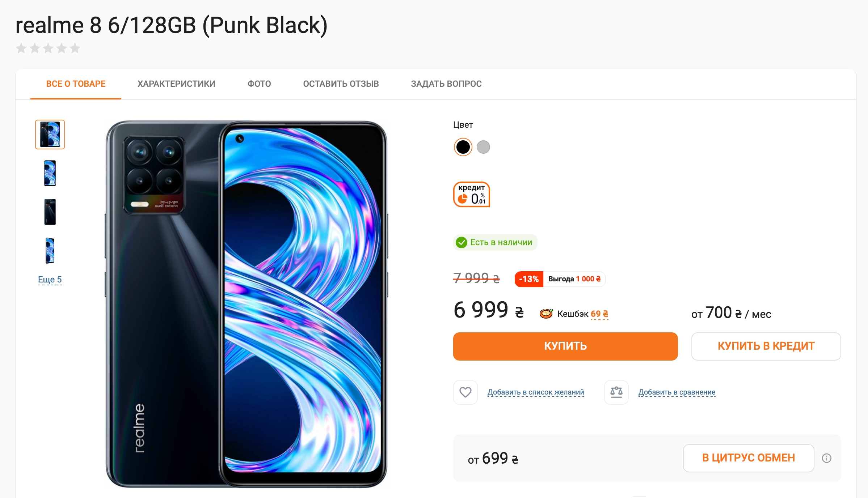Viewport: 868px width, 498px height.
Task: Switch to the Фото tab
Action: pos(259,84)
